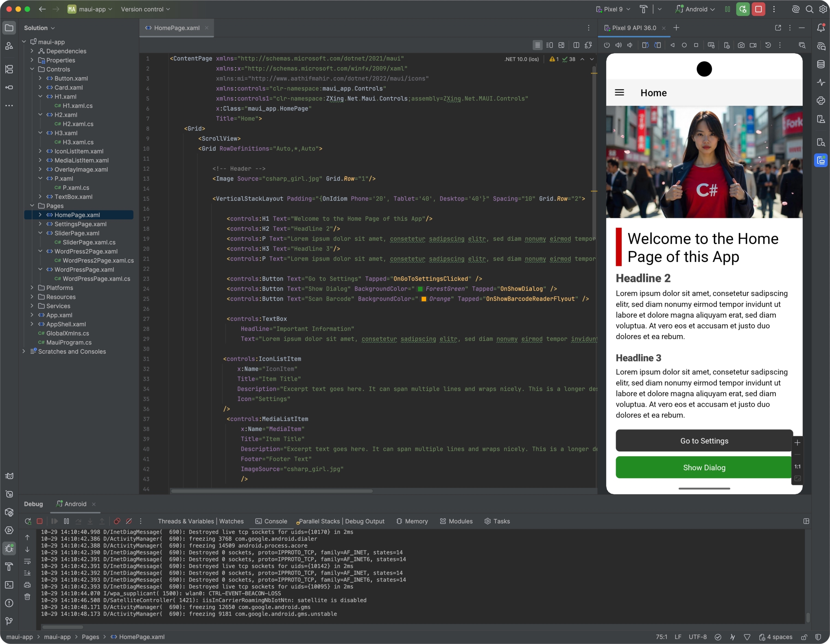Pause the running program in the debugger
The width and height of the screenshot is (830, 644).
(x=66, y=521)
